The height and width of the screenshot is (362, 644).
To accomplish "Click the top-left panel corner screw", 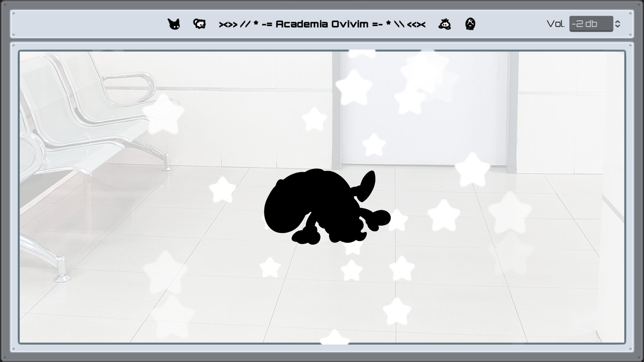I will point(13,13).
